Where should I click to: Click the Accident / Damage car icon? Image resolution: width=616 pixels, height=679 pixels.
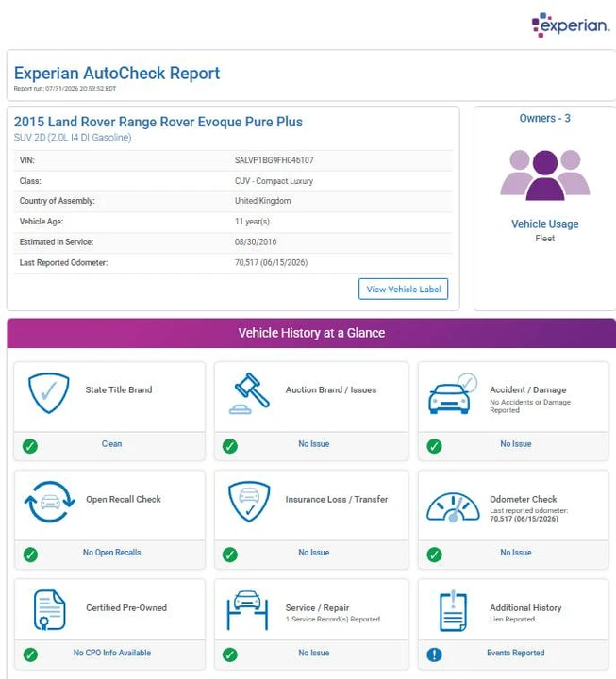[453, 393]
